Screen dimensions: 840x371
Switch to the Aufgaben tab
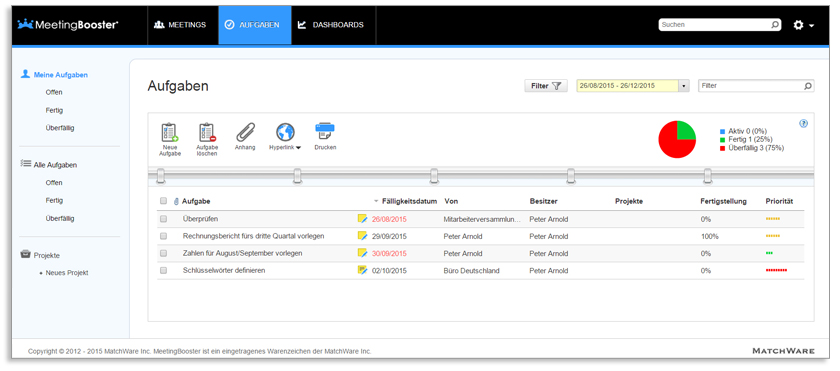pos(254,25)
